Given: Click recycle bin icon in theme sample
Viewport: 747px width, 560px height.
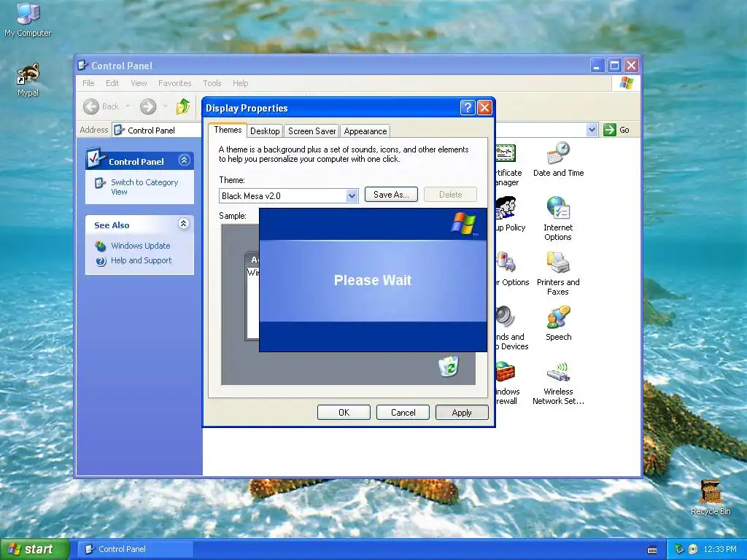Looking at the screenshot, I should 449,366.
